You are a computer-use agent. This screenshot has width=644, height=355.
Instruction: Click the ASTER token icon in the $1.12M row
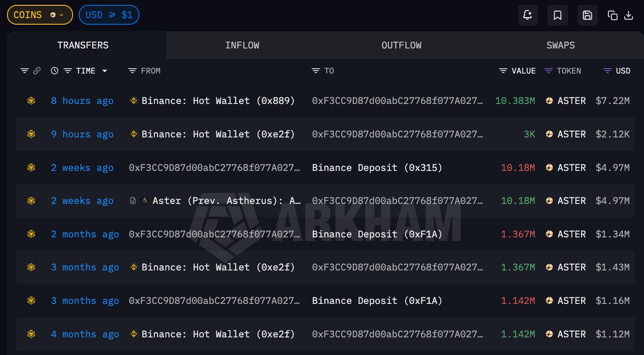click(549, 334)
